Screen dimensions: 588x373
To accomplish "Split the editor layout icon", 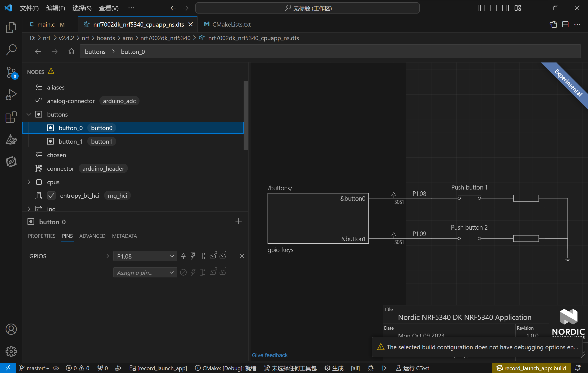I will [x=565, y=24].
